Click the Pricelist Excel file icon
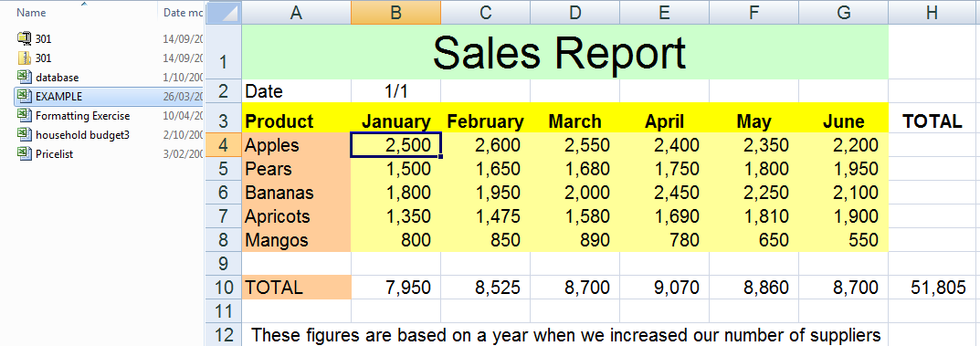980x346 pixels. pyautogui.click(x=24, y=153)
